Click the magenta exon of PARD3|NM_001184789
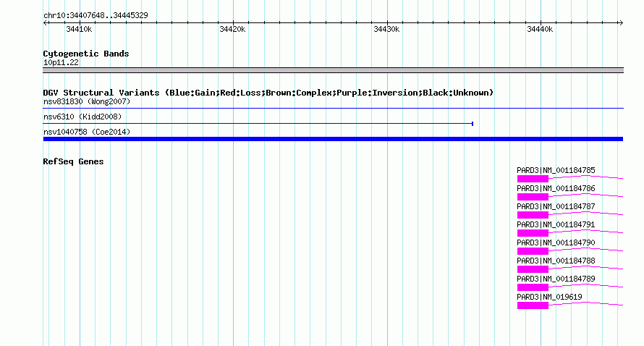Viewport: 644px width, 346px height. point(533,287)
